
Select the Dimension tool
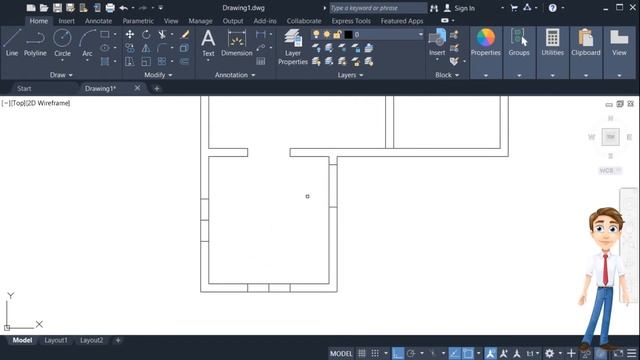pos(237,42)
